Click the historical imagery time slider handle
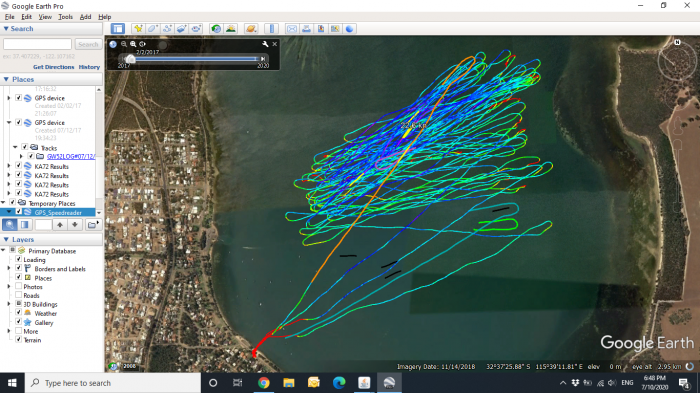The height and width of the screenshot is (393, 700). tap(130, 59)
